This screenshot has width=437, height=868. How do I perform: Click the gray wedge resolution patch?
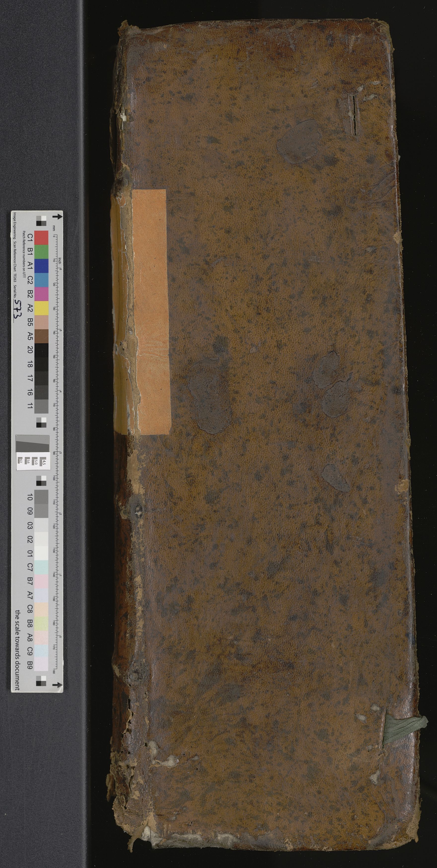click(x=32, y=442)
